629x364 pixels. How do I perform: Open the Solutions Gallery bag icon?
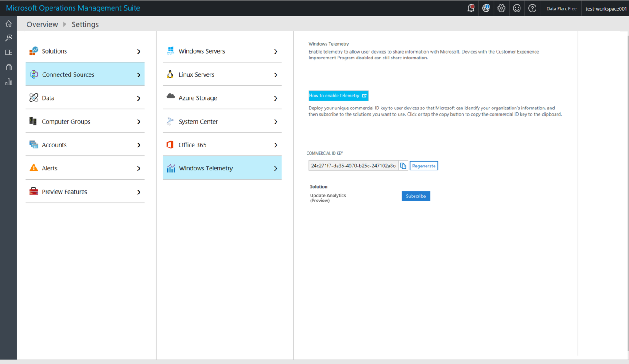pos(8,67)
